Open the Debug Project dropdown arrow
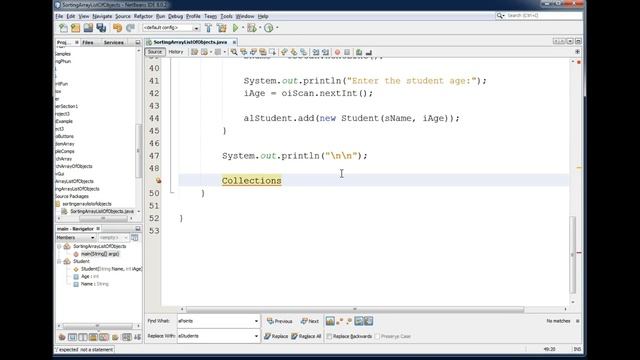The width and height of the screenshot is (640, 360). 260,28
